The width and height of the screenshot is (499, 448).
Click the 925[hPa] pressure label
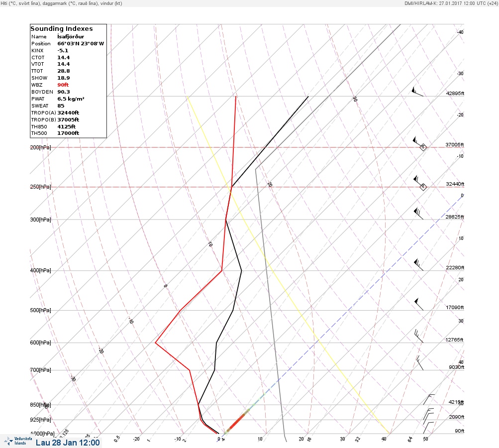tap(40, 420)
